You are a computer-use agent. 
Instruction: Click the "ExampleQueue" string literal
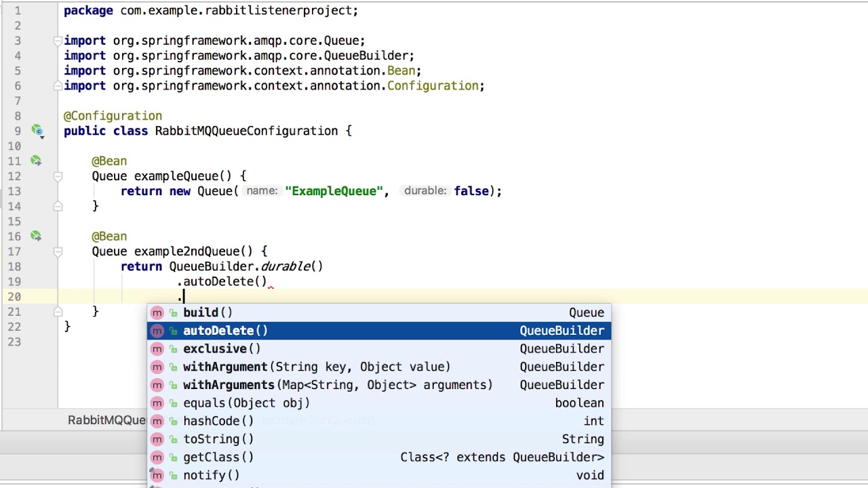(334, 191)
